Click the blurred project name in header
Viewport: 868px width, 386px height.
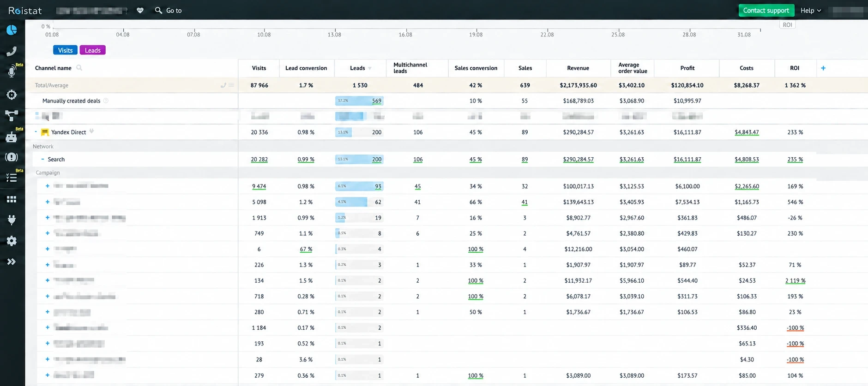91,10
